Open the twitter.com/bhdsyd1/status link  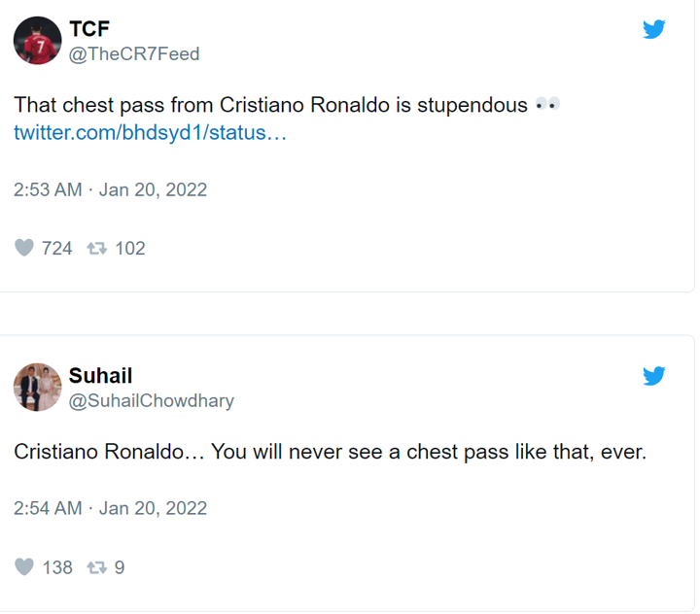pyautogui.click(x=150, y=133)
